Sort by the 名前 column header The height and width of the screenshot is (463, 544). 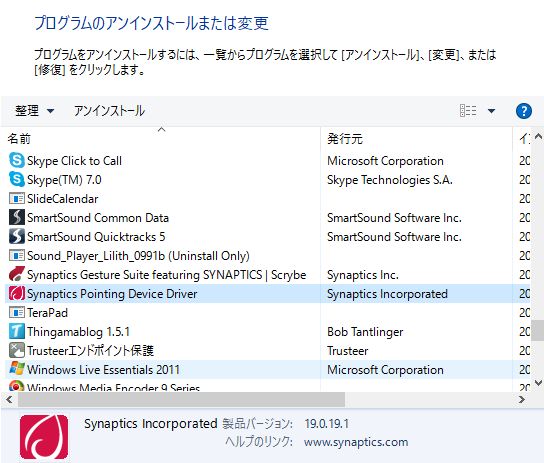pyautogui.click(x=162, y=139)
